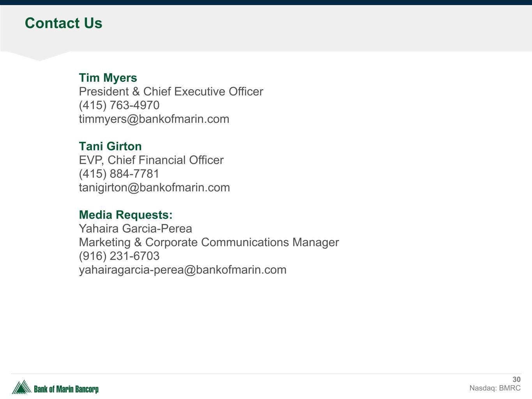Viewport: 532px width, 399px height.
Task: Select the Tim Myers name heading
Action: pyautogui.click(x=108, y=78)
